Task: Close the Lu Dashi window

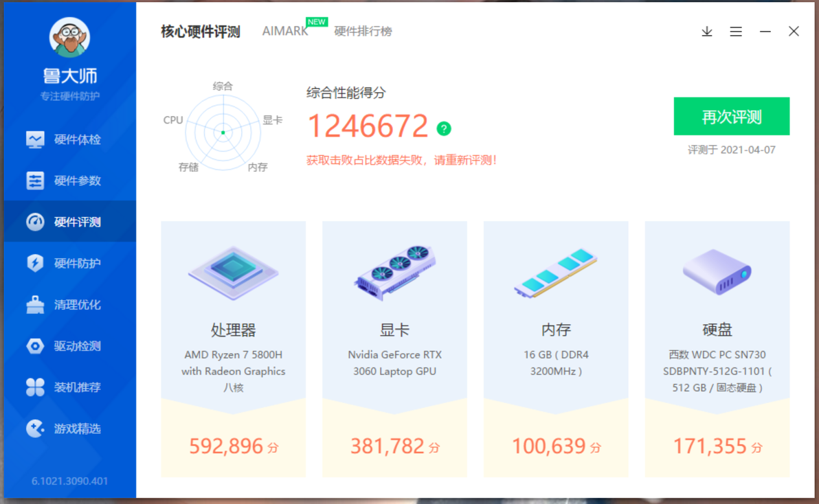Action: tap(794, 32)
